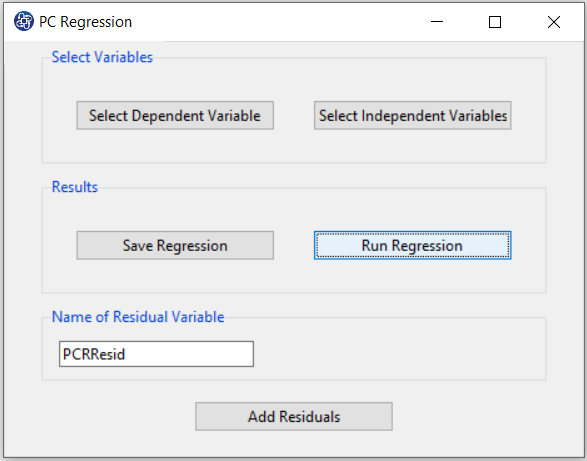Save the regression with Save Regression button
The height and width of the screenshot is (461, 587).
(175, 245)
